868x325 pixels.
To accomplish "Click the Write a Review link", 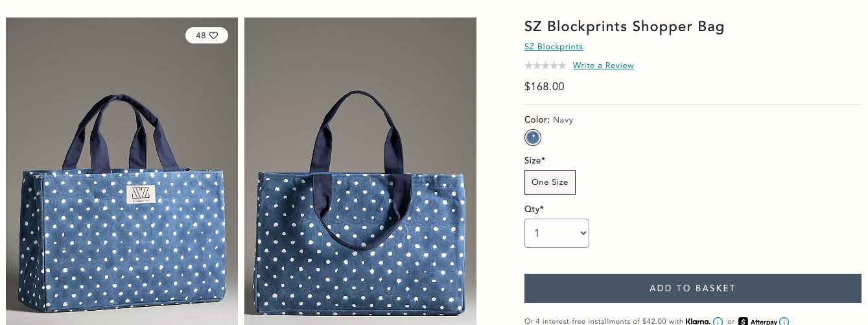I will pos(604,66).
